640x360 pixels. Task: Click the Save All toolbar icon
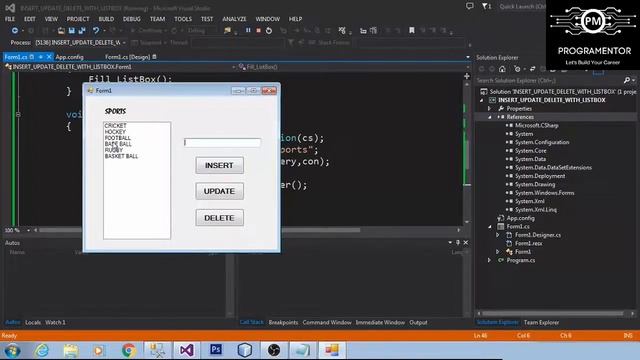coord(82,31)
